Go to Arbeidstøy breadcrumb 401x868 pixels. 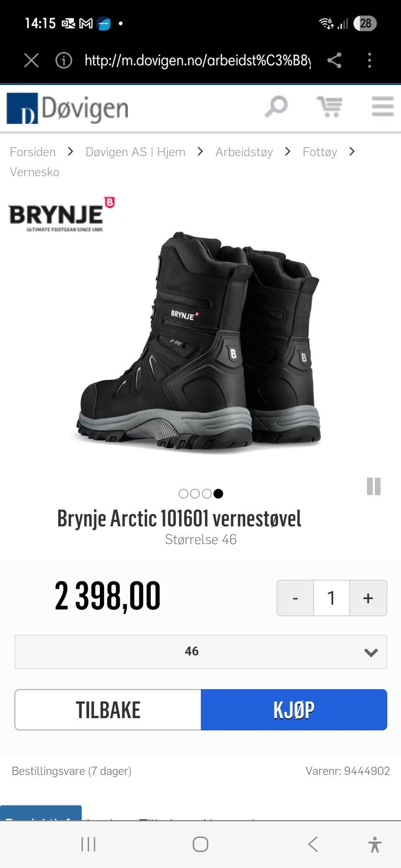(244, 152)
